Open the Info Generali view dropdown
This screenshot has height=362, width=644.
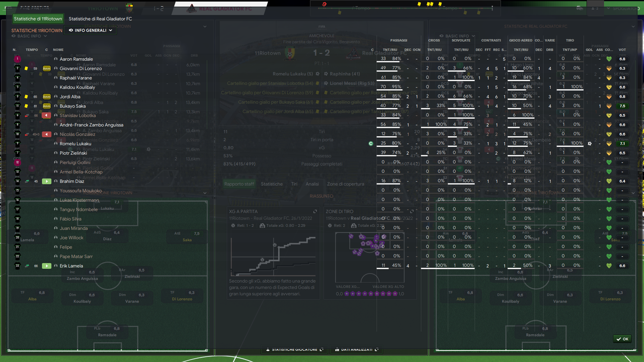[x=91, y=30]
